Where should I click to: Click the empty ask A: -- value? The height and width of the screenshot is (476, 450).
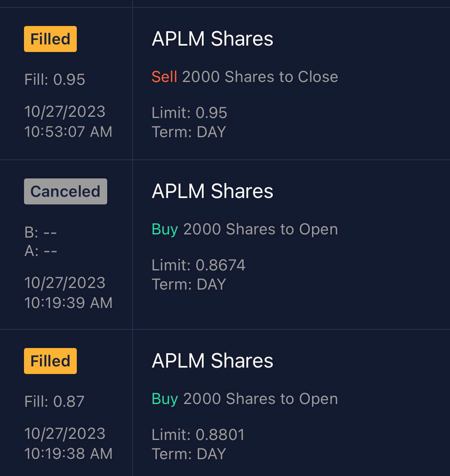(41, 251)
